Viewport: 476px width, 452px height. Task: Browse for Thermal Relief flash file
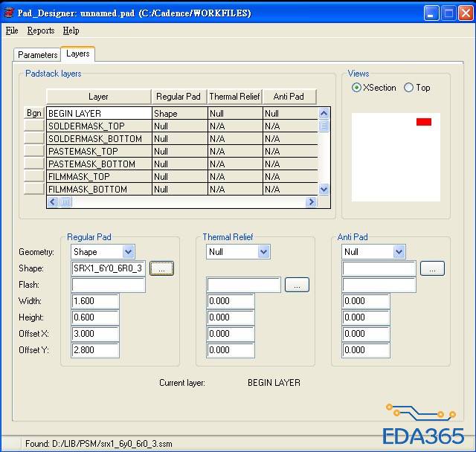pos(297,285)
